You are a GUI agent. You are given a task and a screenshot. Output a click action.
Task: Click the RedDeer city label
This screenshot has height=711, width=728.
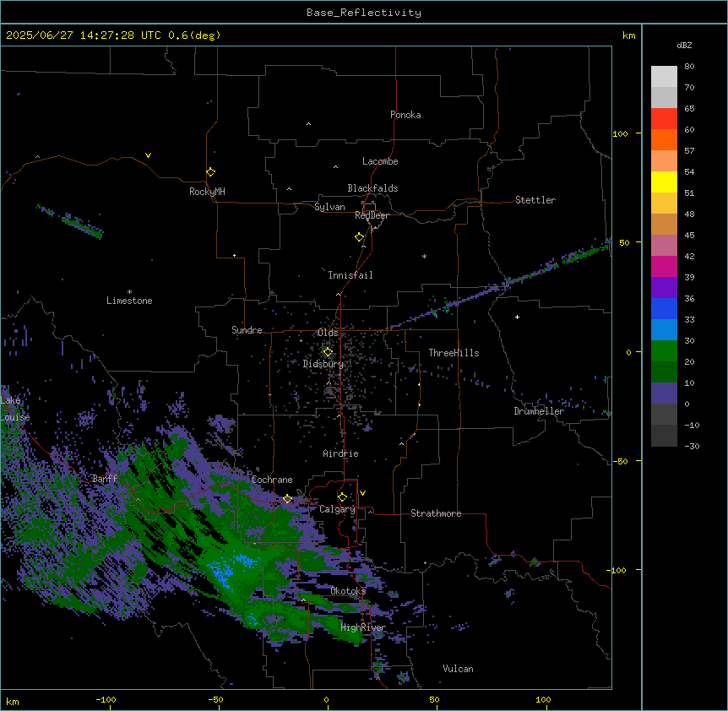coord(372,215)
